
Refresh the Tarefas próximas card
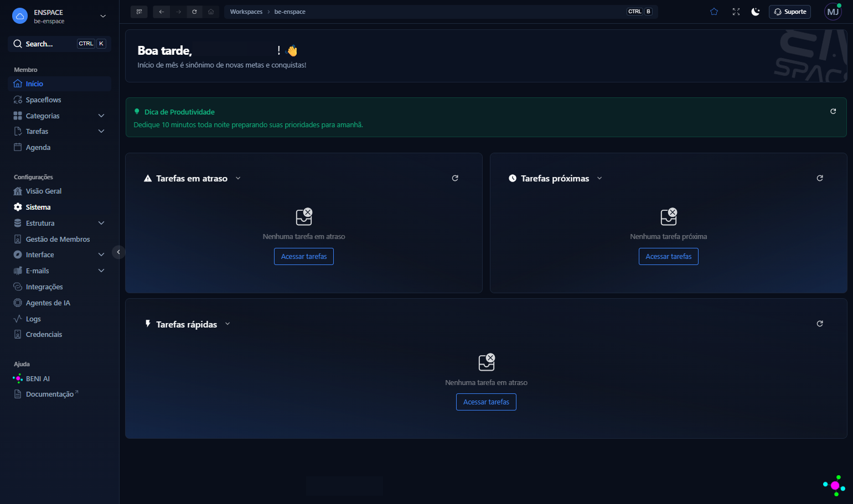820,178
